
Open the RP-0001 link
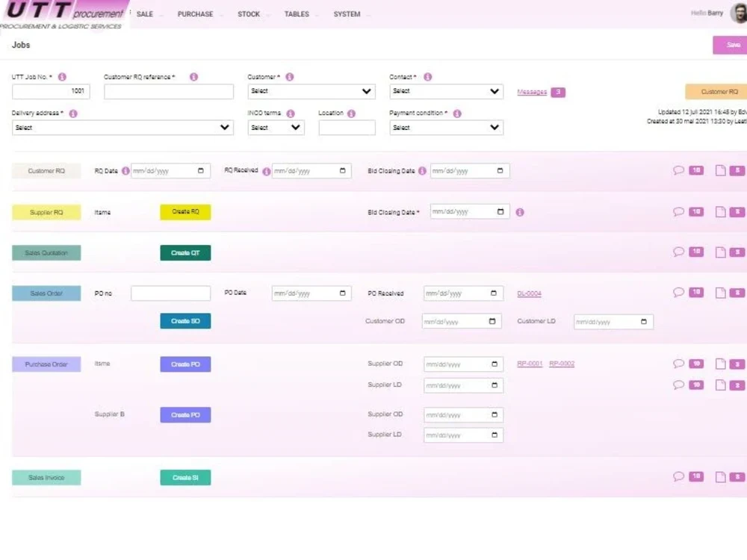[530, 364]
